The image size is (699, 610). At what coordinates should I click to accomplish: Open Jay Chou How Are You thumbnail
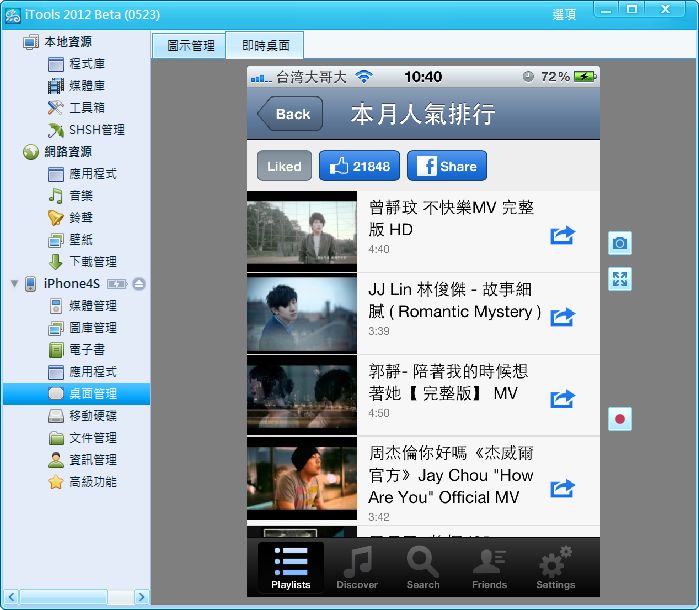[302, 478]
